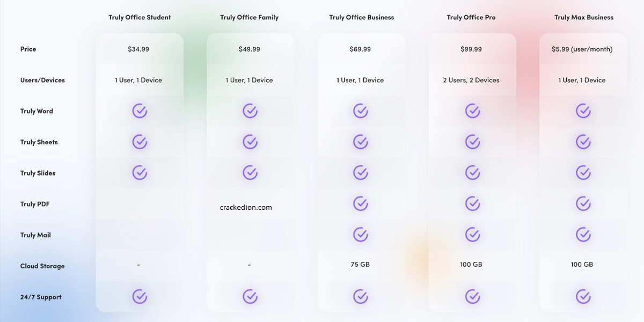Select the Truly Max Business column header
Image resolution: width=644 pixels, height=322 pixels.
tap(584, 17)
